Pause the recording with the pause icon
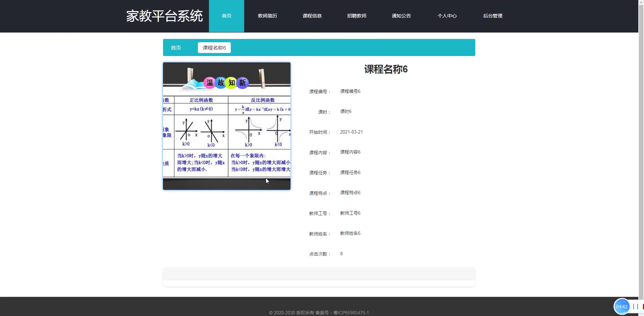The width and height of the screenshot is (644, 316). pyautogui.click(x=635, y=306)
